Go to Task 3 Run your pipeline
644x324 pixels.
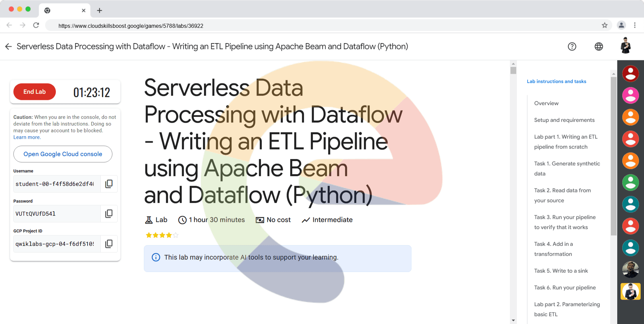pos(565,222)
